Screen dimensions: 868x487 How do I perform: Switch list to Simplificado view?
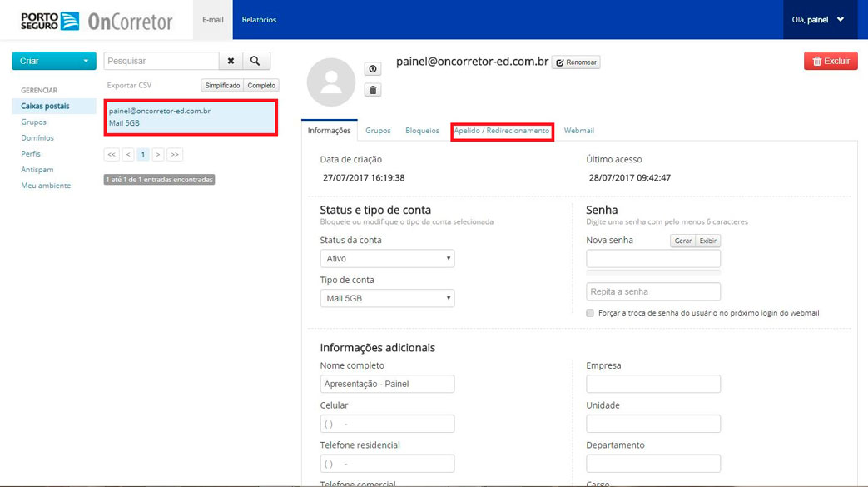222,86
